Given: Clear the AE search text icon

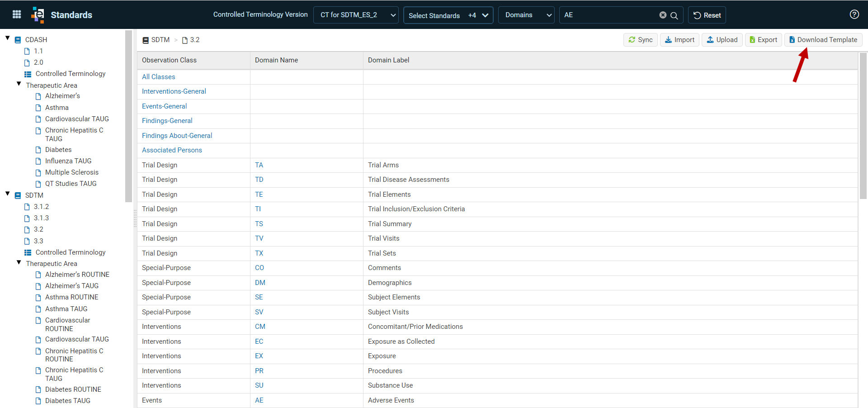Looking at the screenshot, I should coord(663,15).
